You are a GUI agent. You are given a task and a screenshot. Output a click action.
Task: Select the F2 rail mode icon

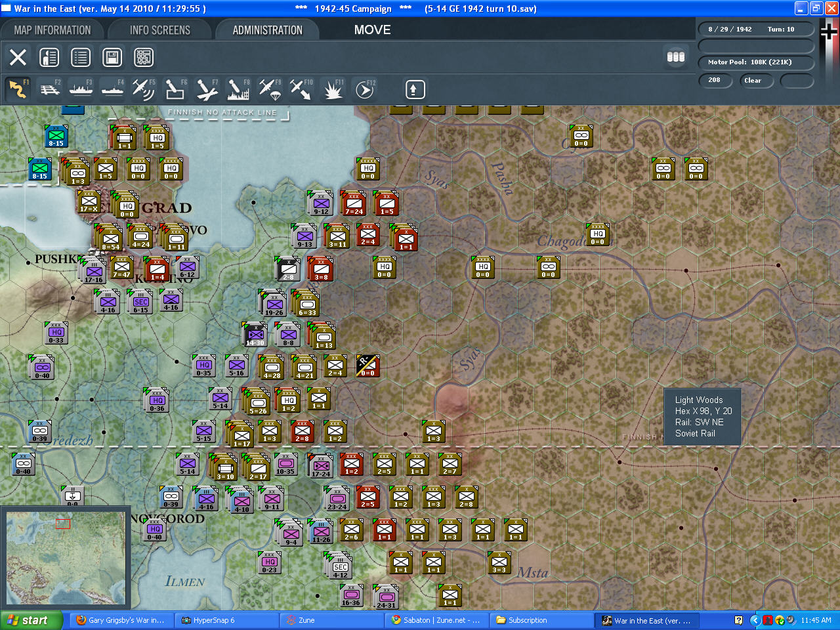coord(49,89)
